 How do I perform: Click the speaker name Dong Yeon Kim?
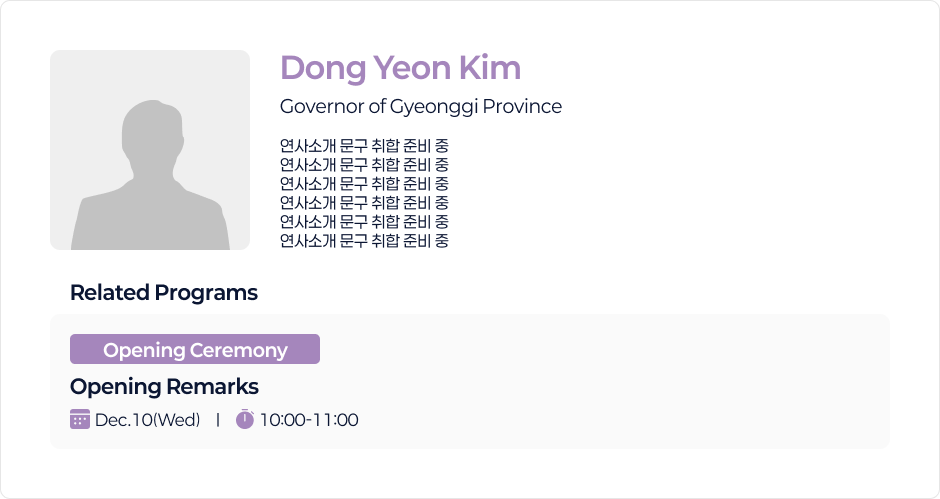[400, 68]
